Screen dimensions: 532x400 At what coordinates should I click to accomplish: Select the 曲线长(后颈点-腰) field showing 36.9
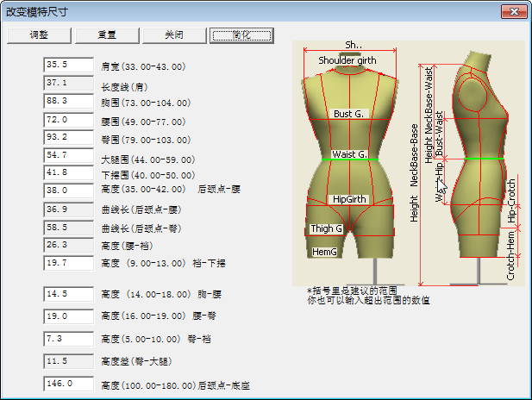point(68,209)
